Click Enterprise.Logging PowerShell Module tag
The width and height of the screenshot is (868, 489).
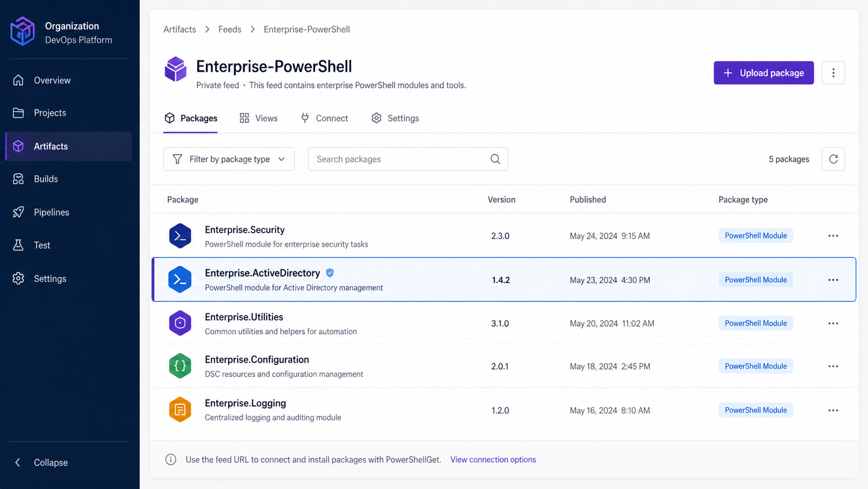point(756,410)
